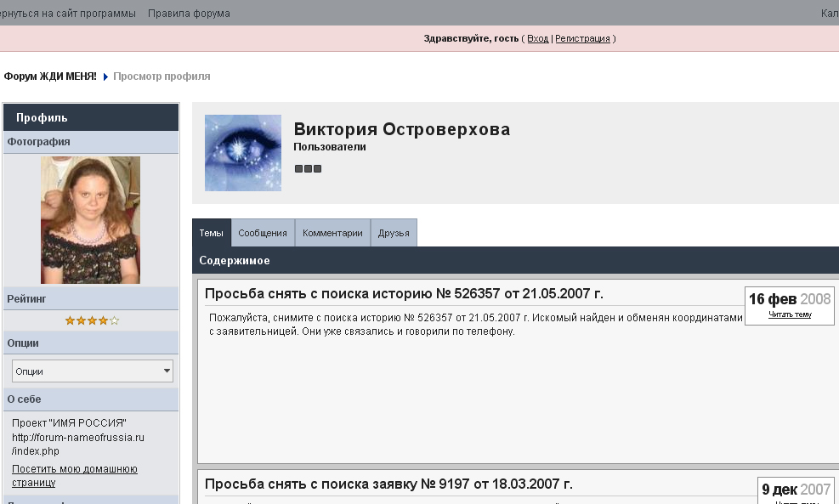The width and height of the screenshot is (839, 504).
Task: Click the Профиль sidebar header
Action: point(42,117)
